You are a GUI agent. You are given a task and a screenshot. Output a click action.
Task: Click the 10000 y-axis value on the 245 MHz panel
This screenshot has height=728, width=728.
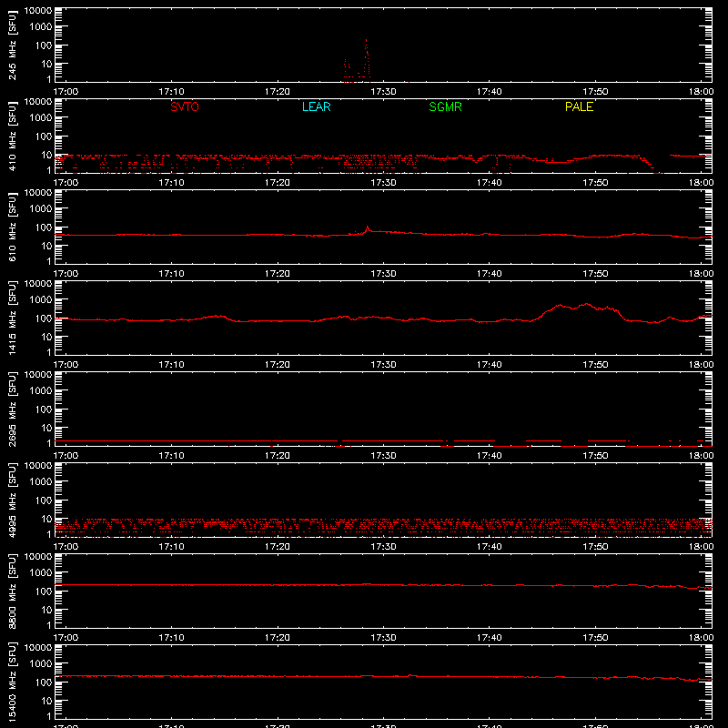38,11
